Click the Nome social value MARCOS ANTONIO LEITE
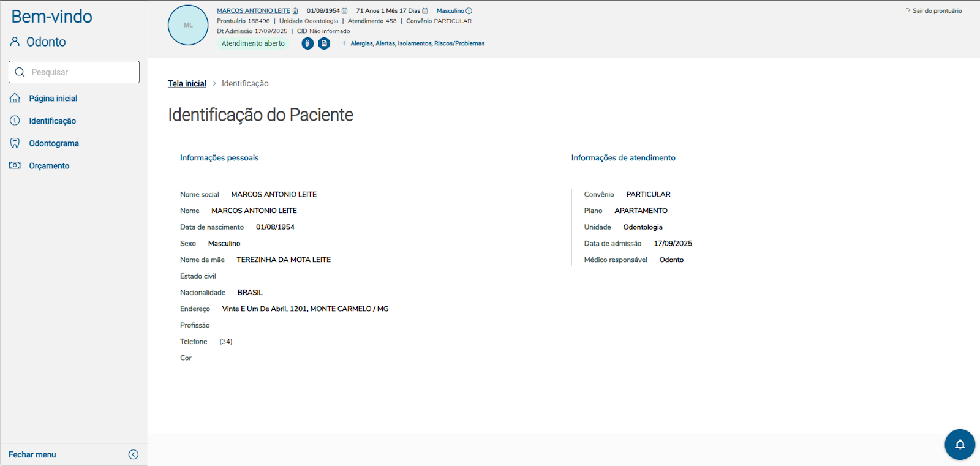This screenshot has height=466, width=980. 274,194
